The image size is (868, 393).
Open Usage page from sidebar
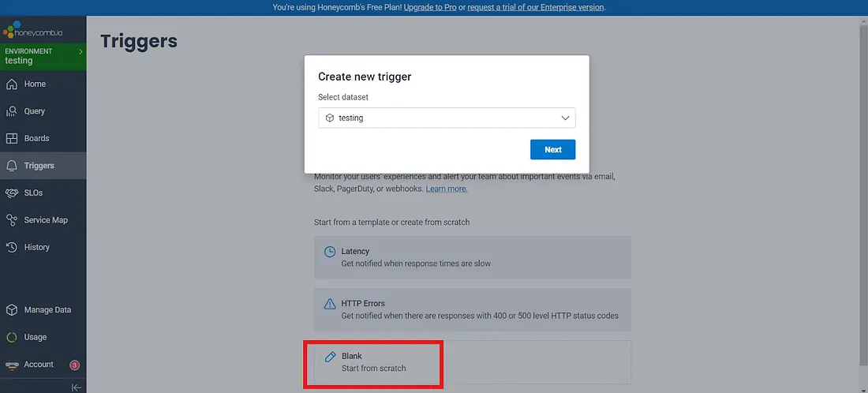point(35,337)
